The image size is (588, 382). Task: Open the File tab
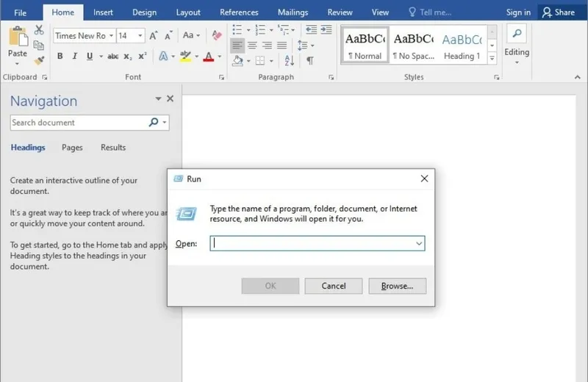[x=21, y=12]
